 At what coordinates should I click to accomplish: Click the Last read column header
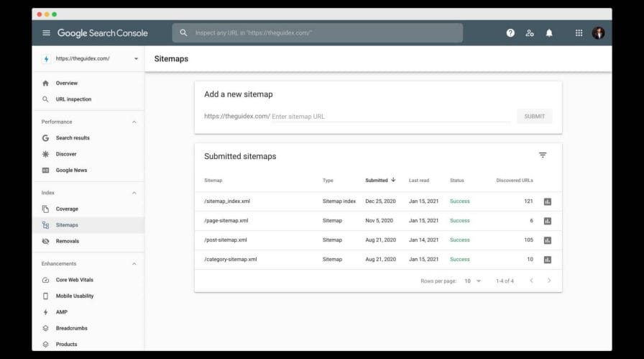[x=419, y=181]
